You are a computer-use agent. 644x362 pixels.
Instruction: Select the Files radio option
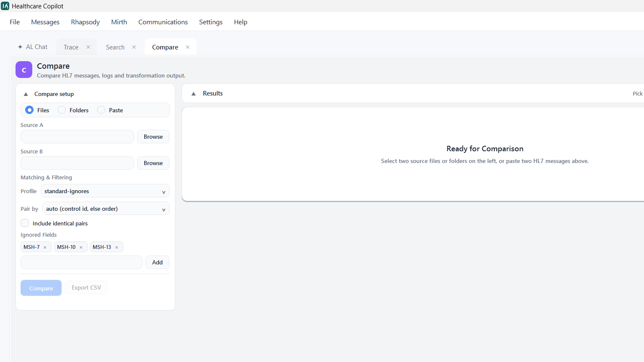(29, 110)
